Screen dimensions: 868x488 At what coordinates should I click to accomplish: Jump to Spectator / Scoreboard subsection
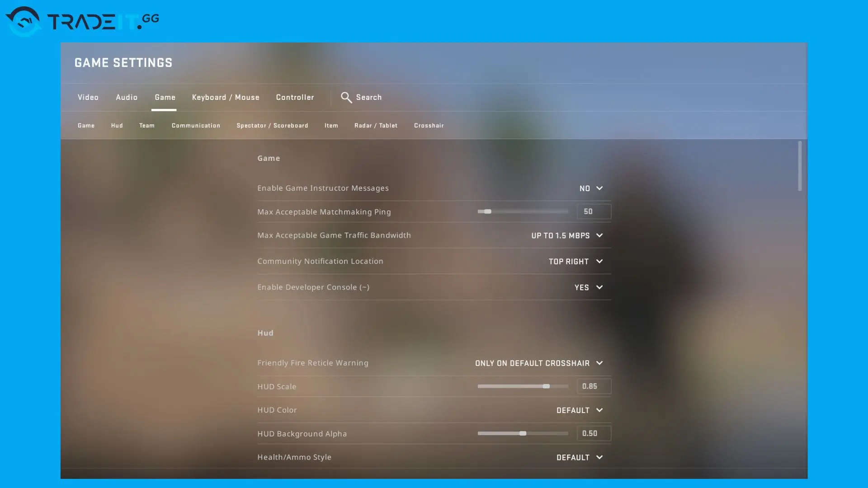[272, 126]
